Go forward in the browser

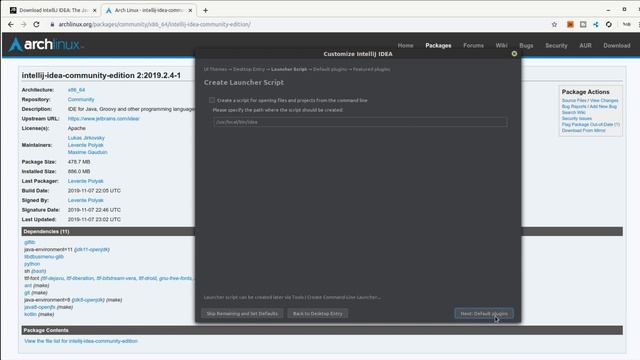[x=24, y=24]
